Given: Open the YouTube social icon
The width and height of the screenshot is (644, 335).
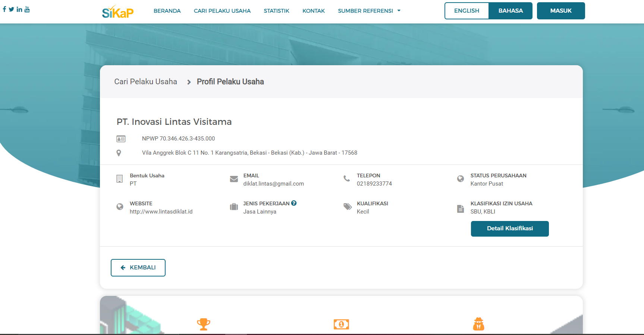Looking at the screenshot, I should pyautogui.click(x=27, y=9).
